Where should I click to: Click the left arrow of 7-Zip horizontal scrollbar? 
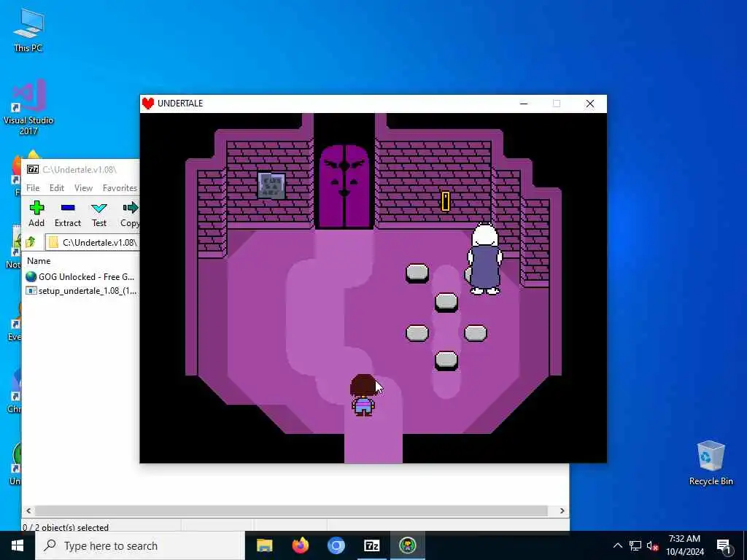28,510
